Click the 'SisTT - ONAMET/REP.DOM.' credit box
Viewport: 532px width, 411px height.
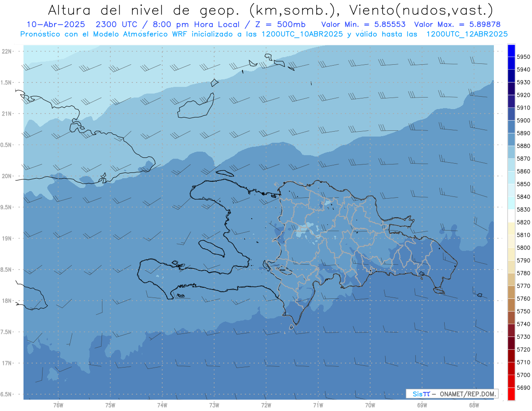click(452, 394)
